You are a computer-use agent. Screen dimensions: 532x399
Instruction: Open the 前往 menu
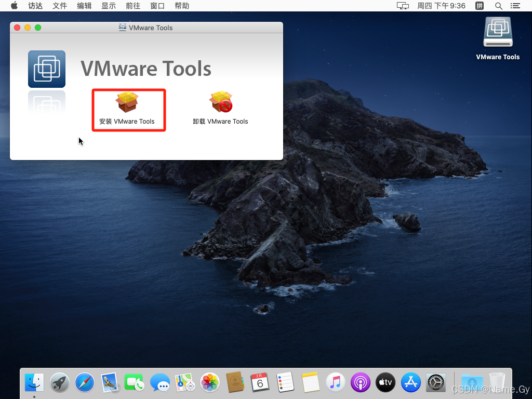[x=133, y=6]
